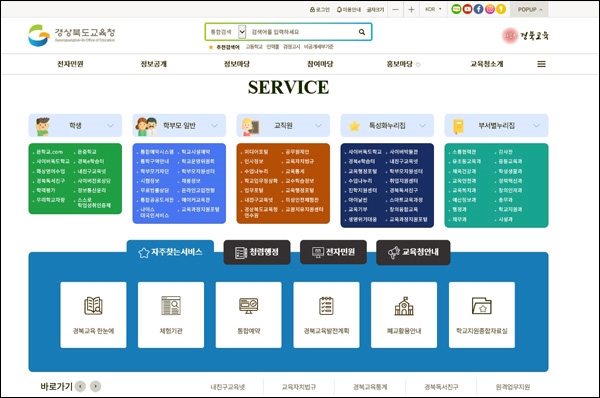The height and width of the screenshot is (398, 600).
Task: Decrease font size with minus button
Action: click(x=396, y=10)
